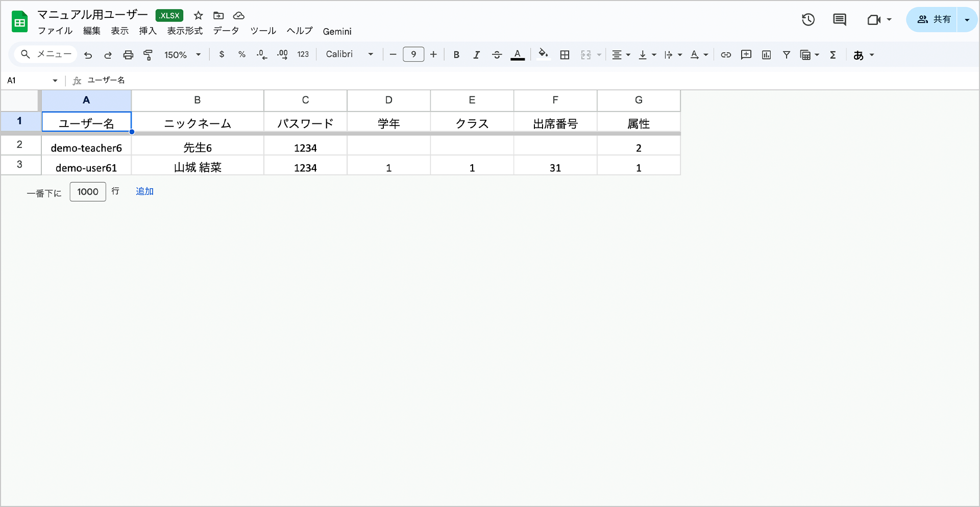
Task: Open the 150% zoom dropdown
Action: (x=182, y=55)
